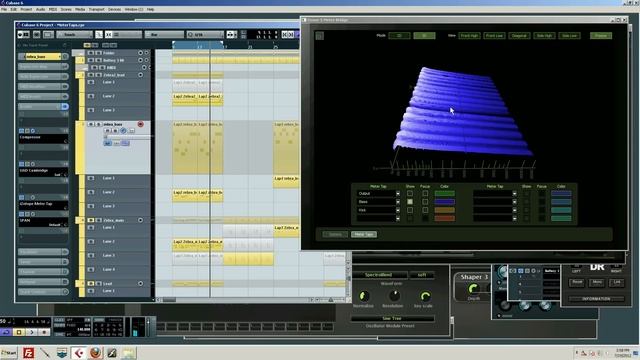The height and width of the screenshot is (360, 640).
Task: Mute the Battery 1 kit track
Action: point(91,60)
